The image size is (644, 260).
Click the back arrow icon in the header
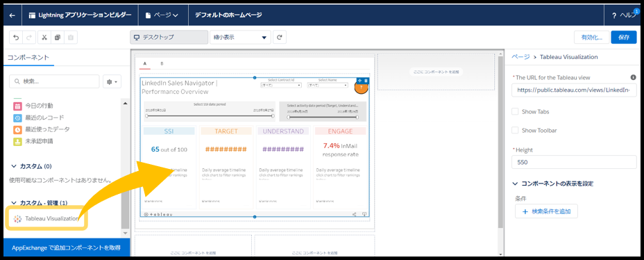point(12,15)
